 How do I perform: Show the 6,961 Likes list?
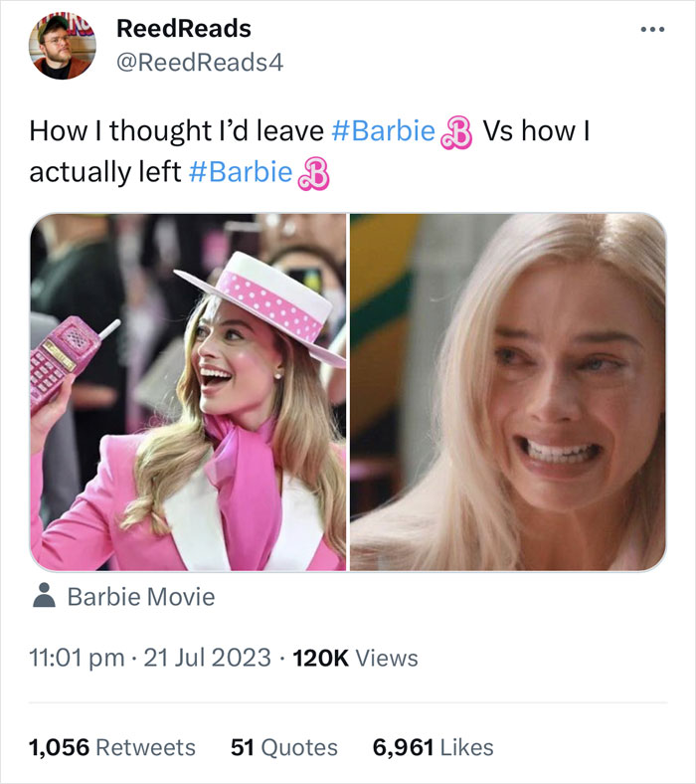[433, 747]
